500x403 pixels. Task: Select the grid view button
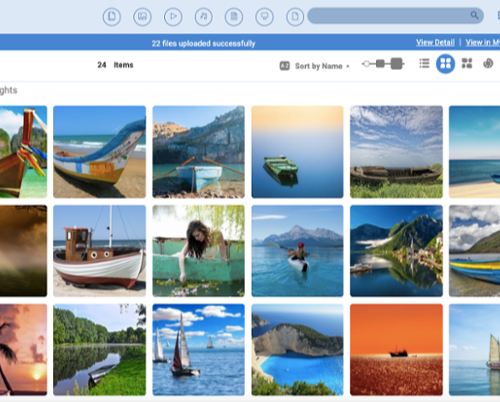click(445, 63)
